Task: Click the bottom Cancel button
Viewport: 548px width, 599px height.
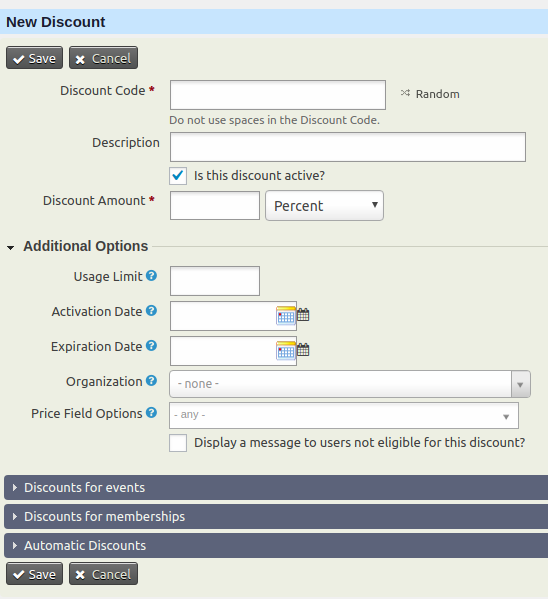Action: coord(103,574)
